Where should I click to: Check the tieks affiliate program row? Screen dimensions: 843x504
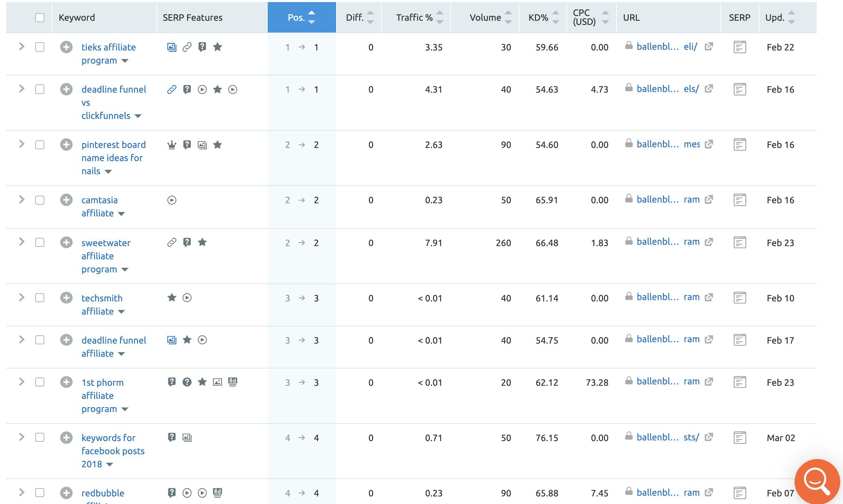tap(40, 47)
